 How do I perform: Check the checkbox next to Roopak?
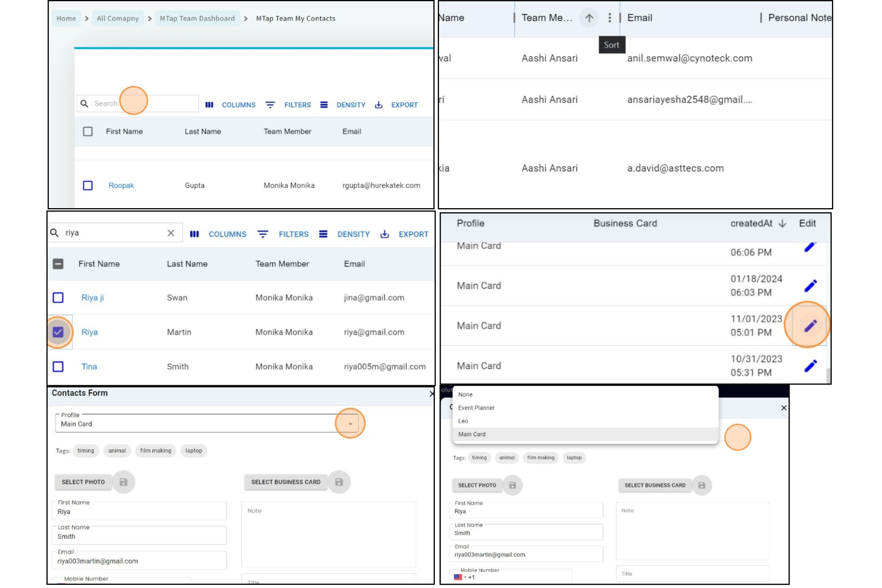[87, 185]
